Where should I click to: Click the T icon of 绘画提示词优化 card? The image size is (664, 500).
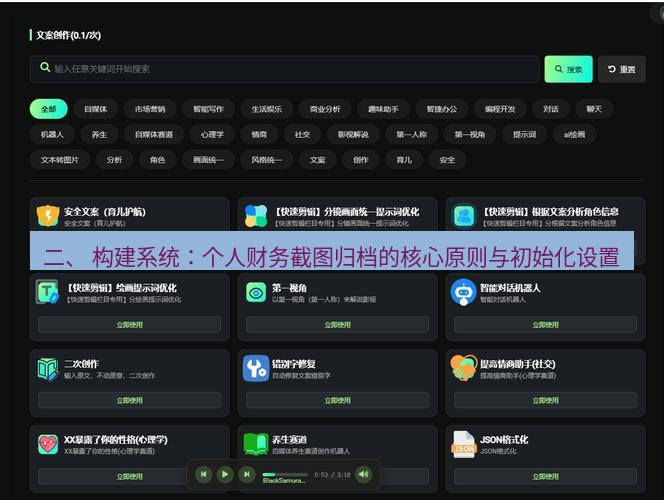(48, 292)
